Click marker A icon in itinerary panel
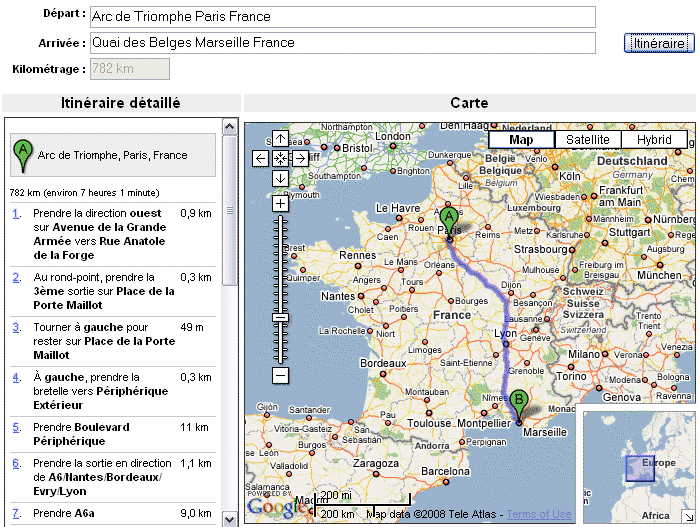 click(23, 155)
